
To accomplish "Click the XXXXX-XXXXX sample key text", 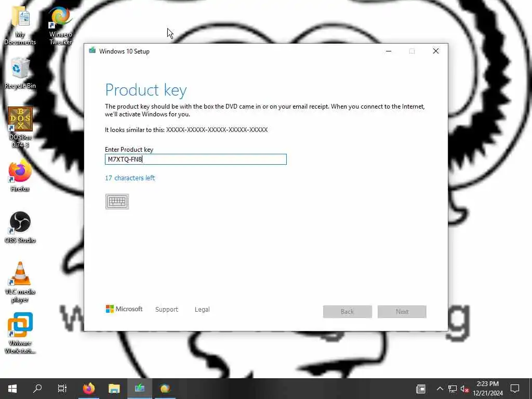I will point(217,129).
